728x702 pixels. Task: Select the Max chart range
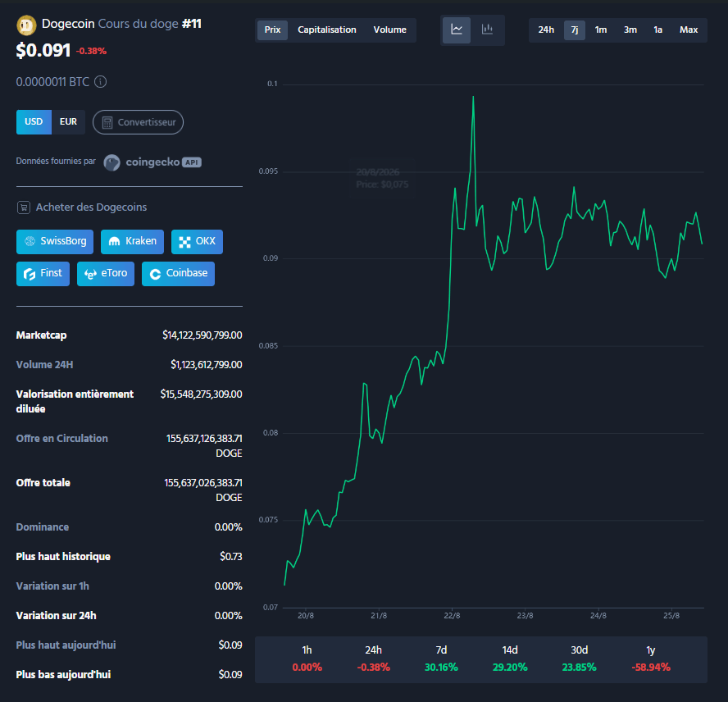(689, 30)
